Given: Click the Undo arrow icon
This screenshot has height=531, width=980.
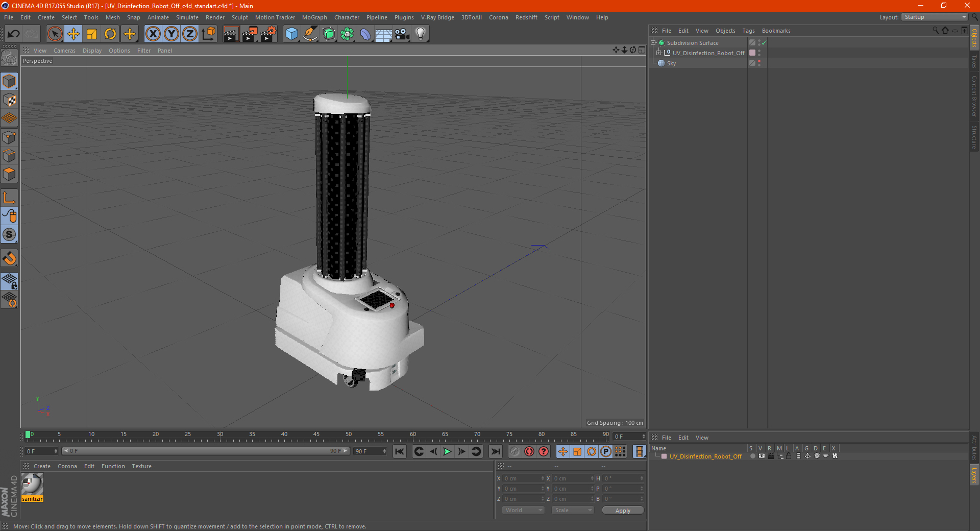Looking at the screenshot, I should pyautogui.click(x=13, y=34).
